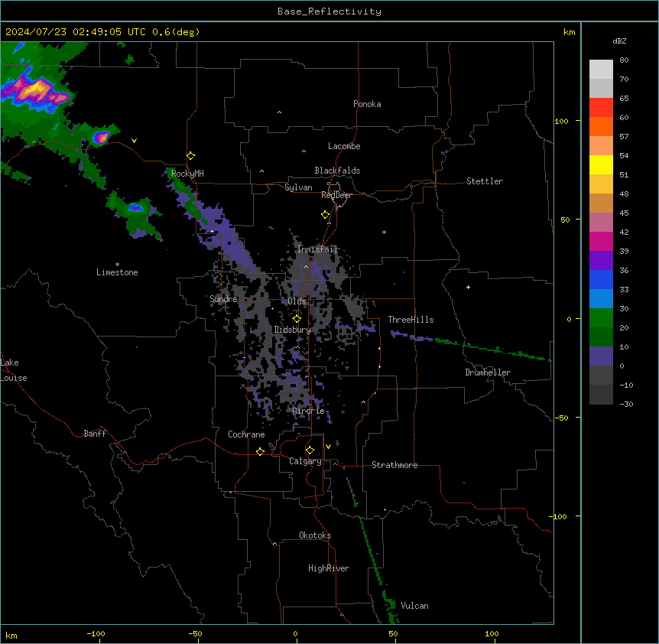Click the yellow diamond marker above RockyMH
Screen dimensions: 659x644
190,156
